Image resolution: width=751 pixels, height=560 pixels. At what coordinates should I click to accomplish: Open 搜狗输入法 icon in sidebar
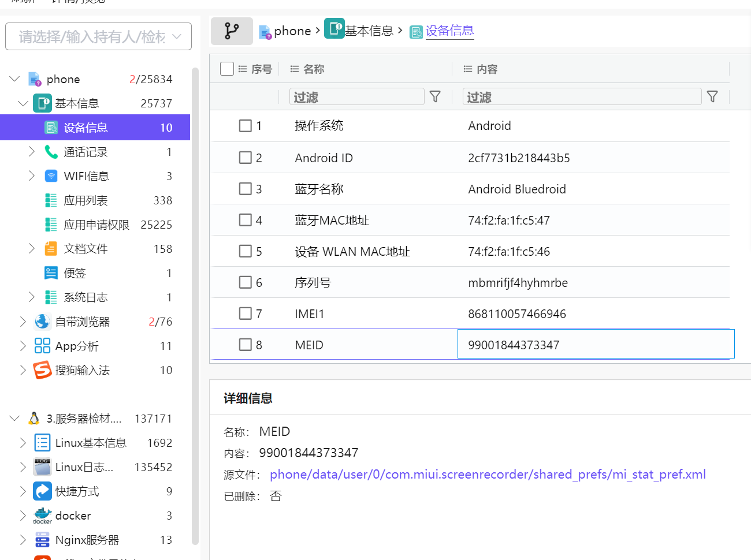(42, 370)
